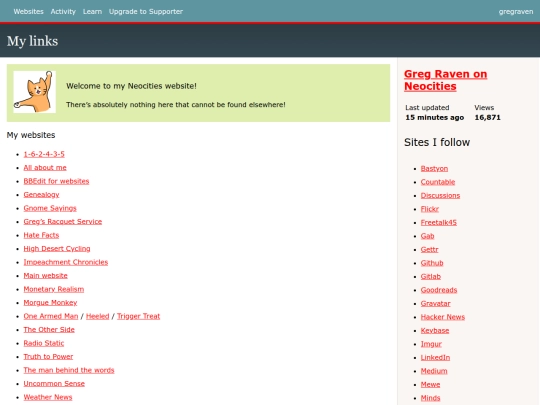Open BBEdit for websites link
This screenshot has width=540, height=405.
click(x=56, y=181)
